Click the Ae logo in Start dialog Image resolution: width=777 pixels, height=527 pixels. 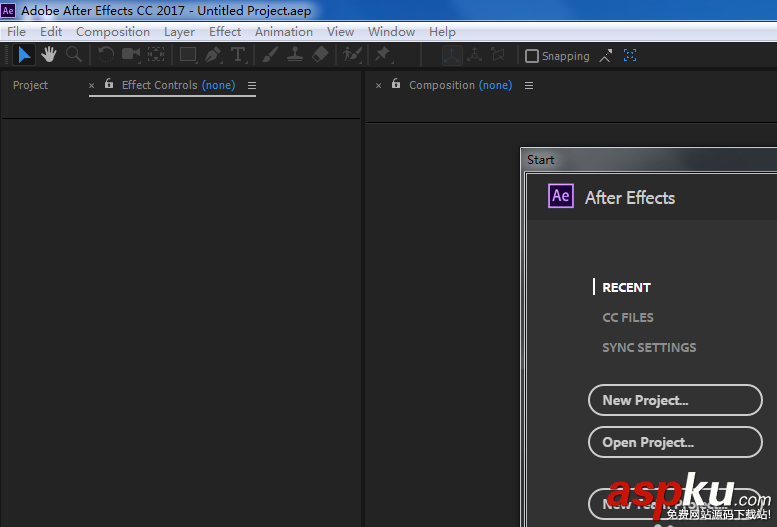(561, 196)
